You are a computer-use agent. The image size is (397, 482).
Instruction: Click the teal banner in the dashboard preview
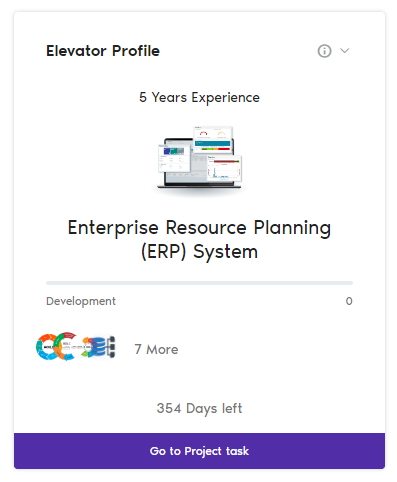coord(212,143)
